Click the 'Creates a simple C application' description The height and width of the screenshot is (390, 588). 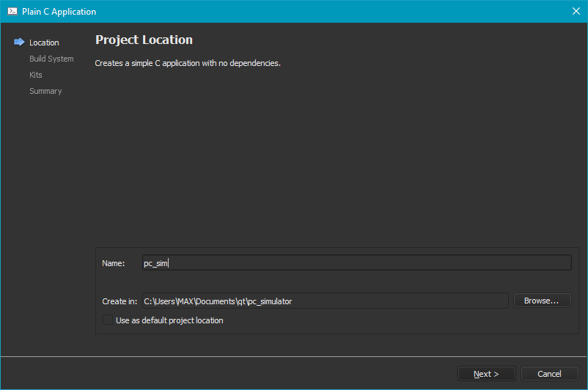[x=188, y=63]
